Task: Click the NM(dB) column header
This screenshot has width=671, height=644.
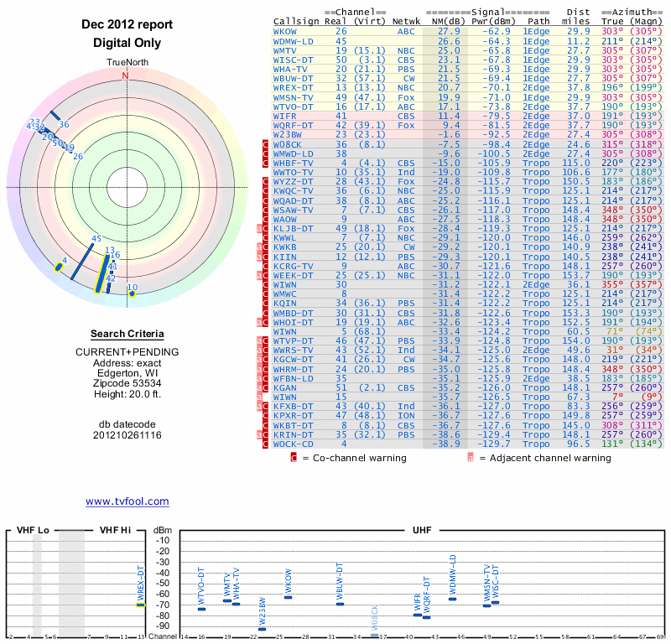Action: tap(446, 21)
